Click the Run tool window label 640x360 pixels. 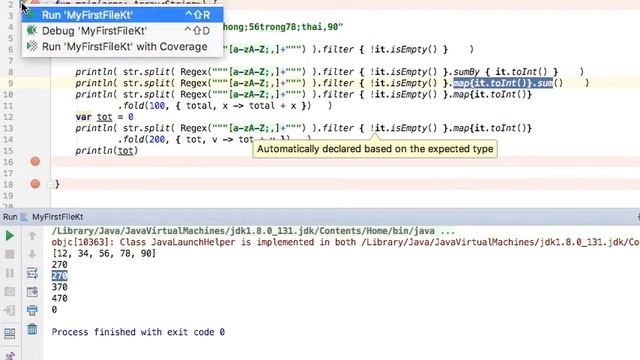(10, 217)
